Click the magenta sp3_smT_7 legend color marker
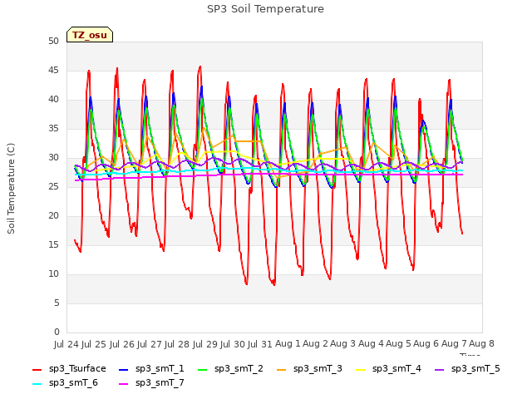Screen dimensions: 532x399 click(124, 384)
